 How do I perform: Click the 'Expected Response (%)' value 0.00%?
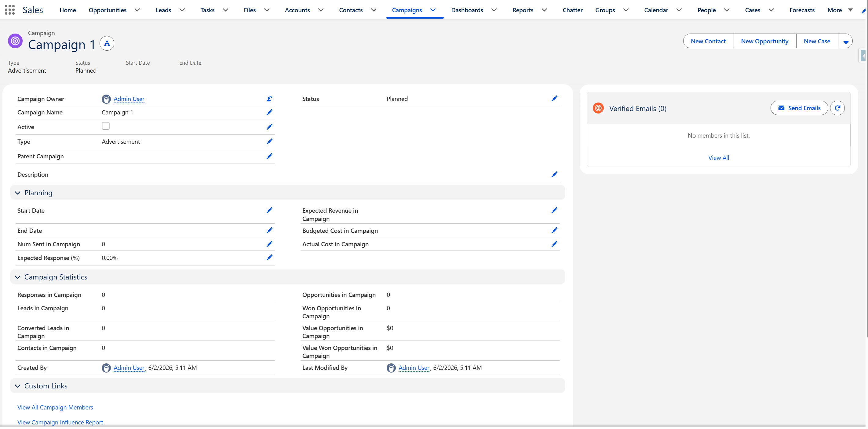pos(110,258)
